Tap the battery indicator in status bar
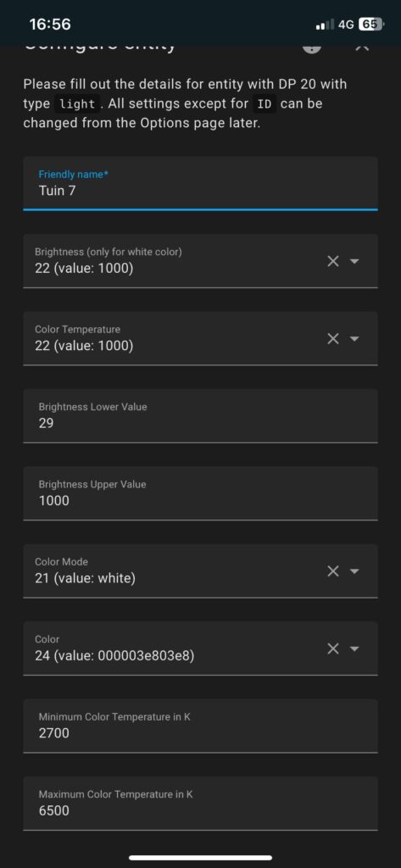401x868 pixels. click(370, 25)
